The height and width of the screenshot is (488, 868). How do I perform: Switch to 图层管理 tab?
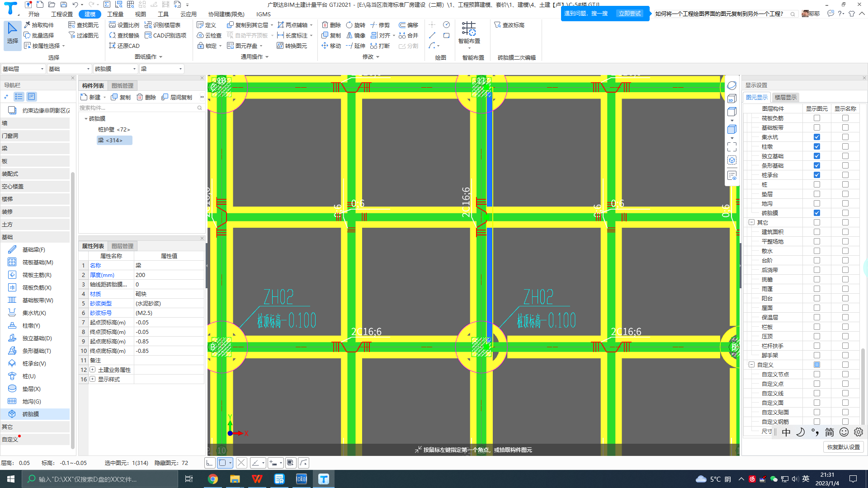click(123, 246)
